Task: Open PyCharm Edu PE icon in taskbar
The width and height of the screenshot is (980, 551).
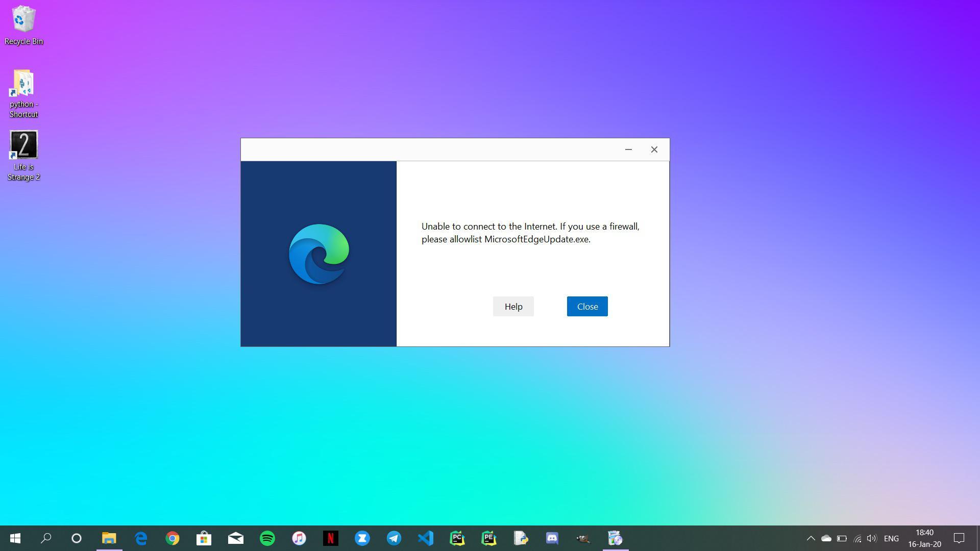Action: coord(489,538)
